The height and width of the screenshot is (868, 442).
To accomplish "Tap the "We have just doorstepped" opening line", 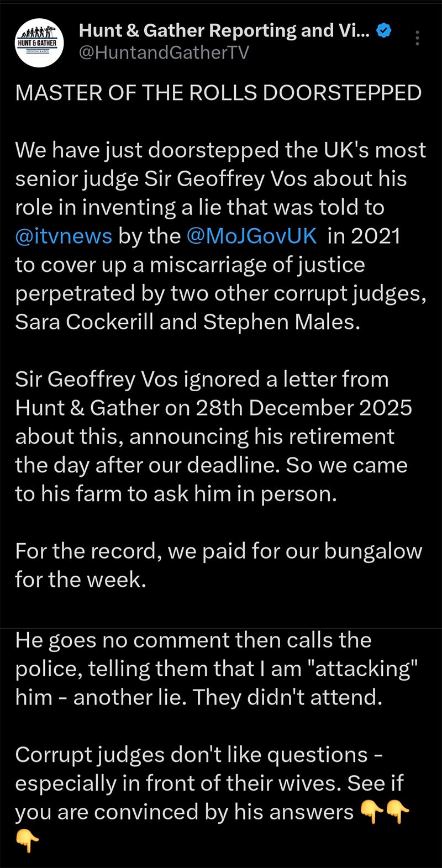I will tap(220, 150).
